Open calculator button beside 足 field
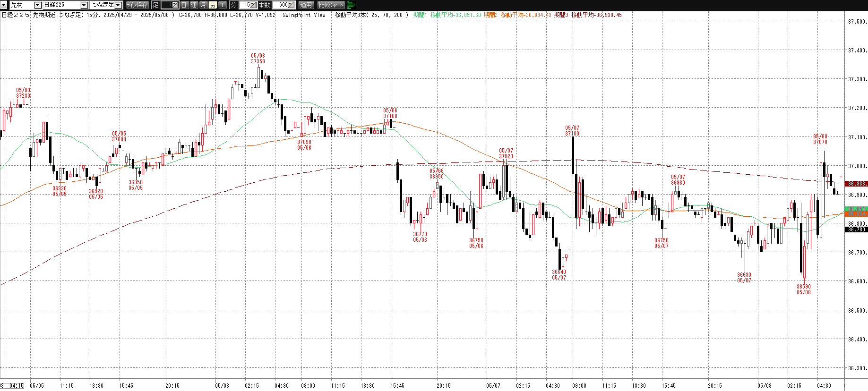868x391 pixels. (x=175, y=5)
